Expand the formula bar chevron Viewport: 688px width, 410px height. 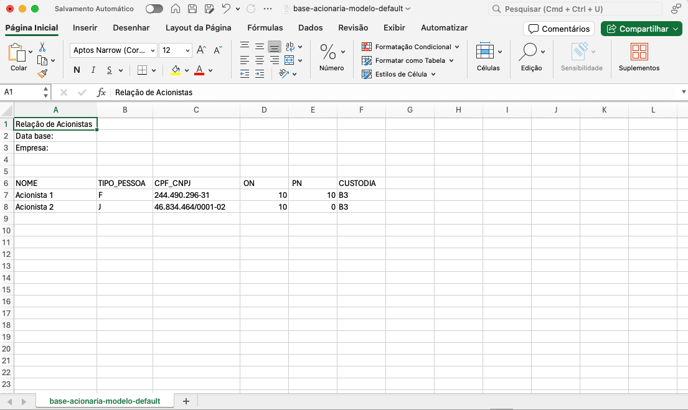[684, 92]
